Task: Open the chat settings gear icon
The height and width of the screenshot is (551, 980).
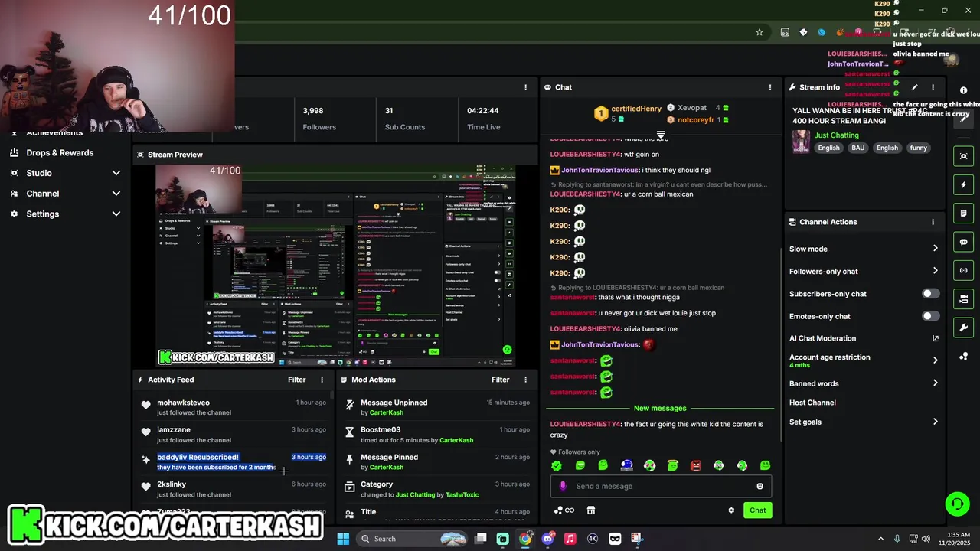Action: pyautogui.click(x=731, y=510)
